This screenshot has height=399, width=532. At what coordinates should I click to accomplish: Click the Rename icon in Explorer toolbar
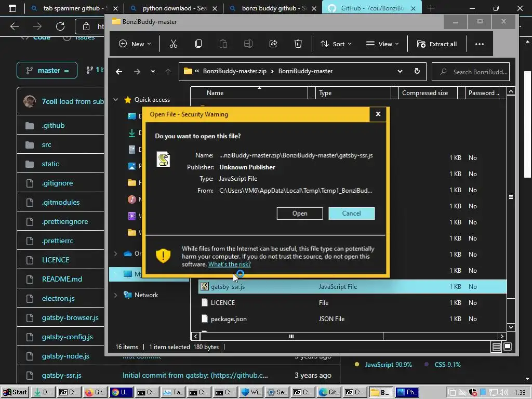pyautogui.click(x=248, y=44)
